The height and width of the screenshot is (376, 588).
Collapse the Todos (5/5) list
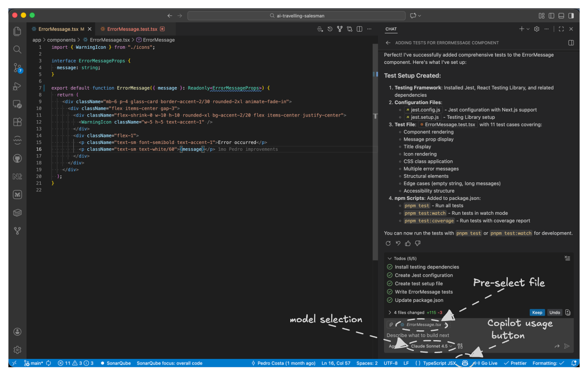point(389,258)
